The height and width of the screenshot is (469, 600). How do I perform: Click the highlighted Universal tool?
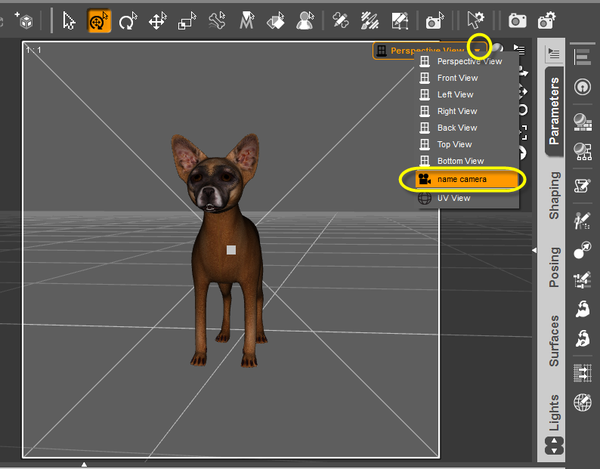[x=99, y=20]
